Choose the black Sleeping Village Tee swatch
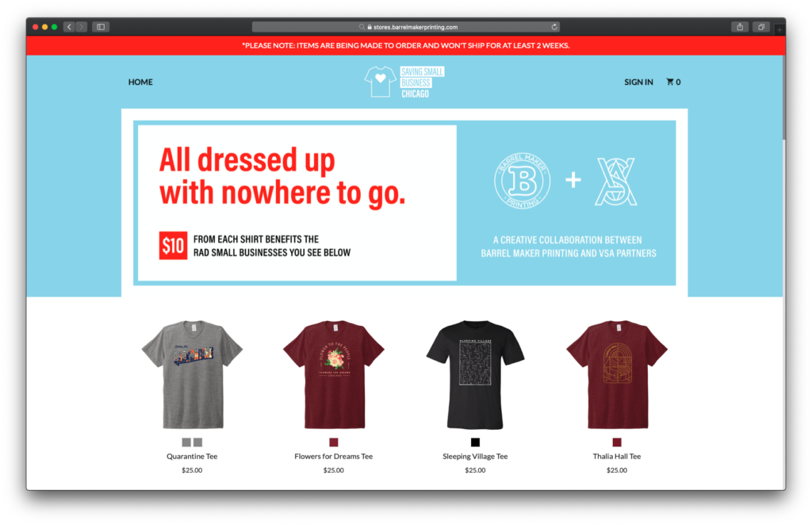Image resolution: width=812 pixels, height=525 pixels. (475, 443)
